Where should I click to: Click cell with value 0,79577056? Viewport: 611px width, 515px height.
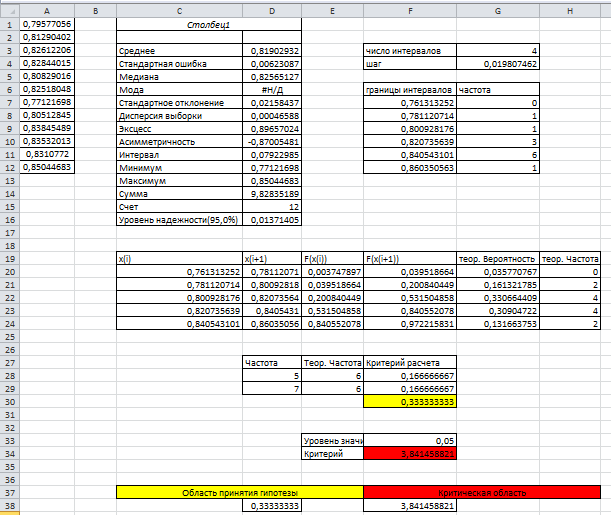47,24
